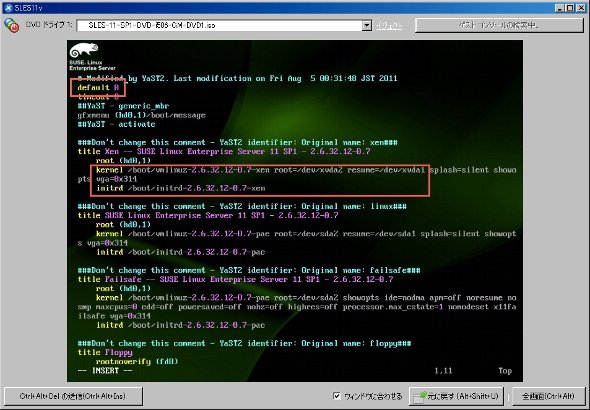Click the 'title Failsafe' entry line
This screenshot has width=590, height=410.
[x=235, y=279]
